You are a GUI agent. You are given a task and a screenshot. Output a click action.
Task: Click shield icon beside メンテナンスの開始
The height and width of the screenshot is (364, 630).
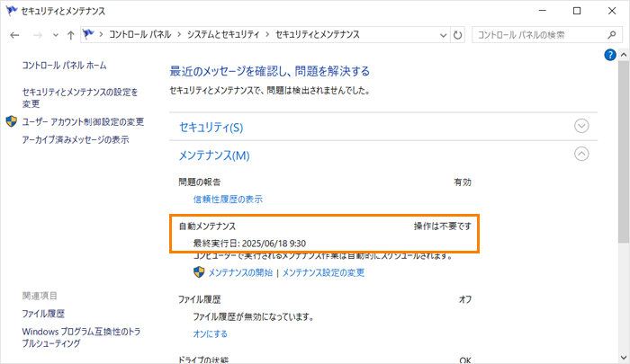[x=199, y=272]
